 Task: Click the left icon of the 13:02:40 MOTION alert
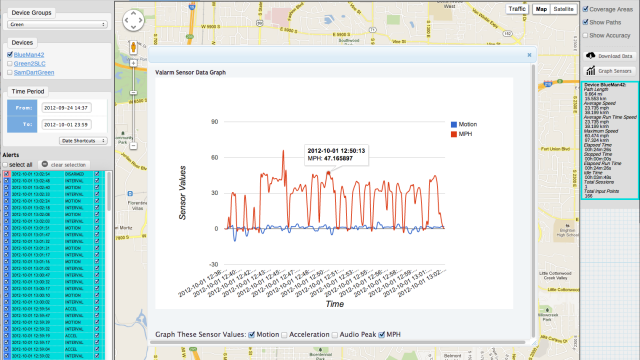click(6, 187)
